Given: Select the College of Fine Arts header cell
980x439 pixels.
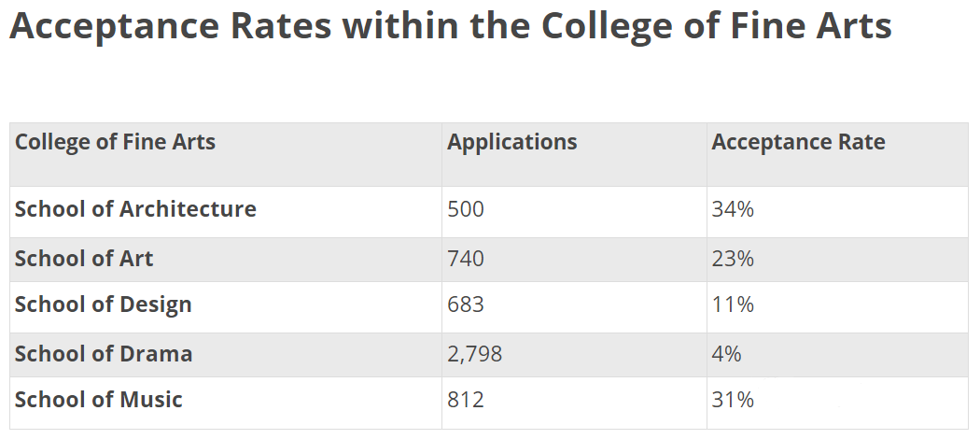Looking at the screenshot, I should click(115, 143).
